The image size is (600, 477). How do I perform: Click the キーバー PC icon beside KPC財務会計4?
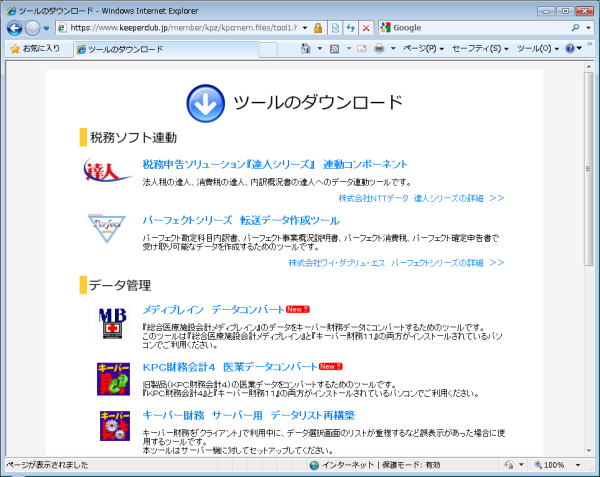coord(113,379)
